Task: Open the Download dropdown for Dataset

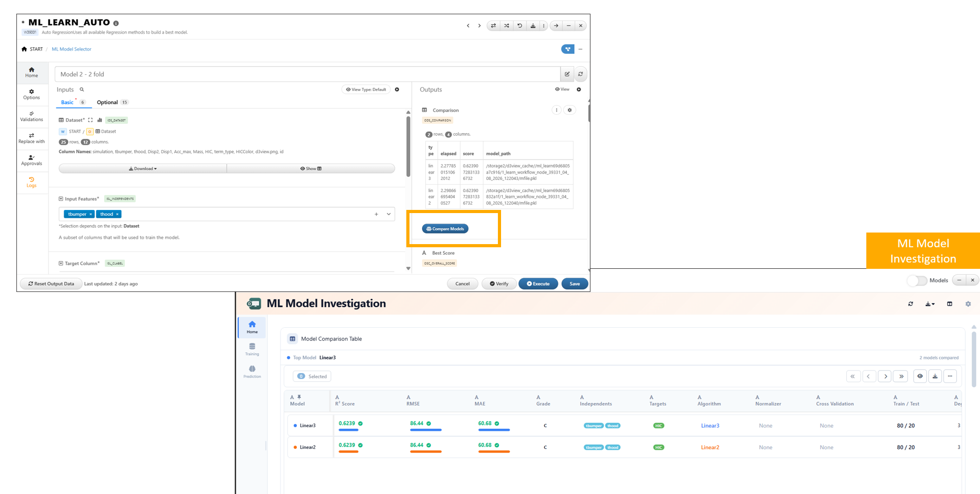Action: pyautogui.click(x=143, y=168)
